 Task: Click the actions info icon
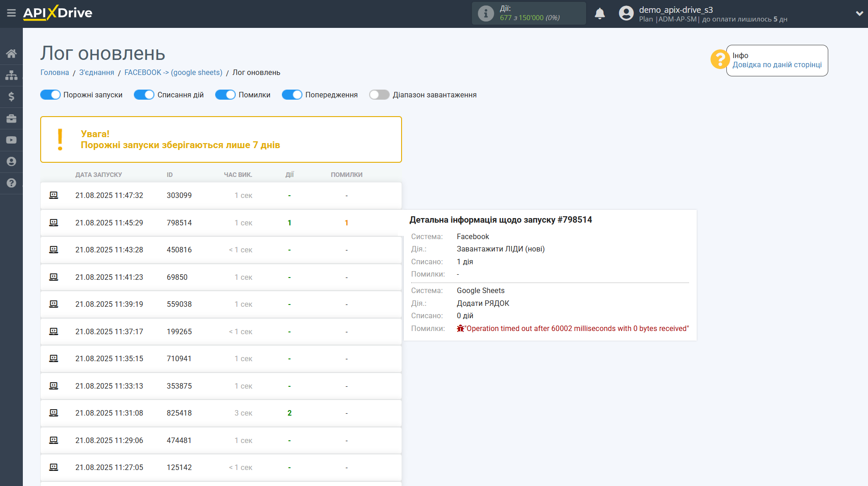(486, 14)
